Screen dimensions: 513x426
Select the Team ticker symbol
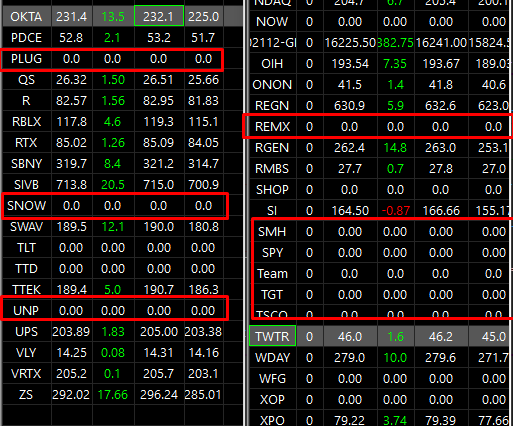coord(272,274)
